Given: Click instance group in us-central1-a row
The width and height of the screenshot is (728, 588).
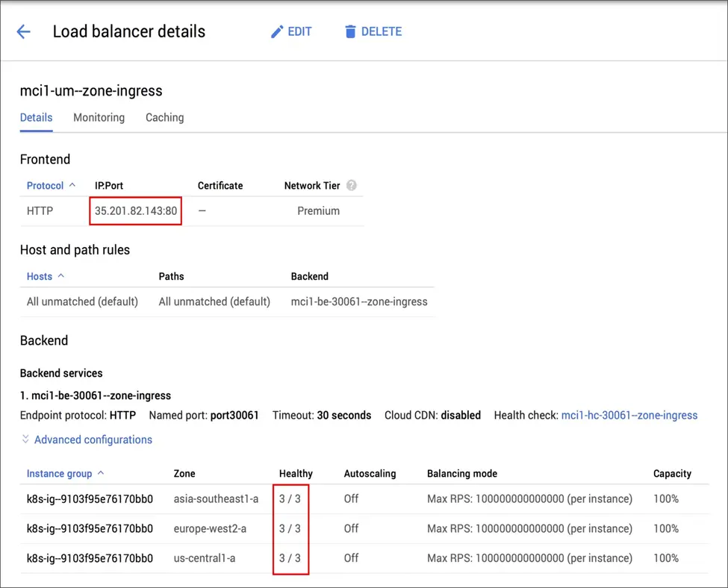Looking at the screenshot, I should click(x=90, y=558).
